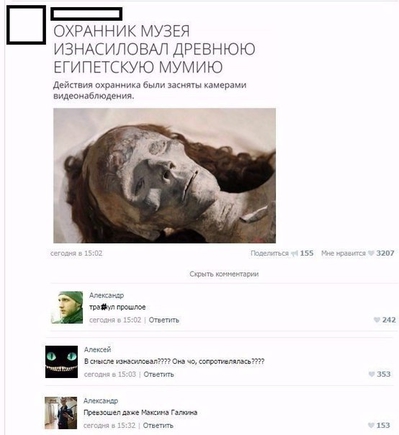Open the article headline about ОХРАННИК МУЗЕЯ
Screen dimensions: 399x435
[x=154, y=49]
